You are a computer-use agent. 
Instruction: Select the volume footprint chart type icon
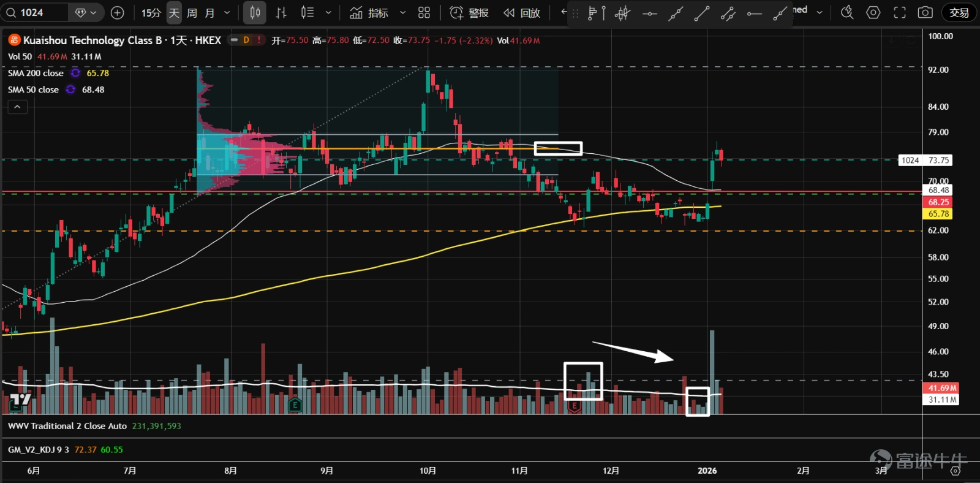[307, 12]
